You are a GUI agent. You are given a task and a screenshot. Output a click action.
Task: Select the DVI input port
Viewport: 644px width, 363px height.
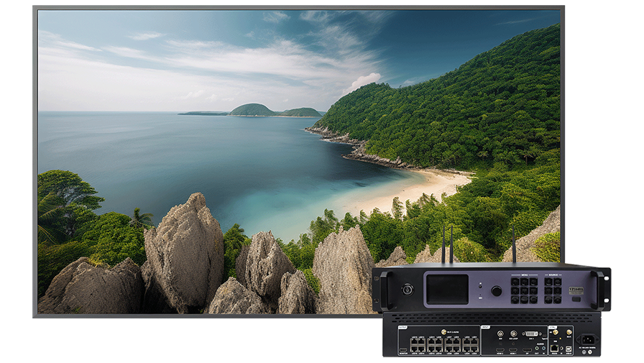point(530,334)
